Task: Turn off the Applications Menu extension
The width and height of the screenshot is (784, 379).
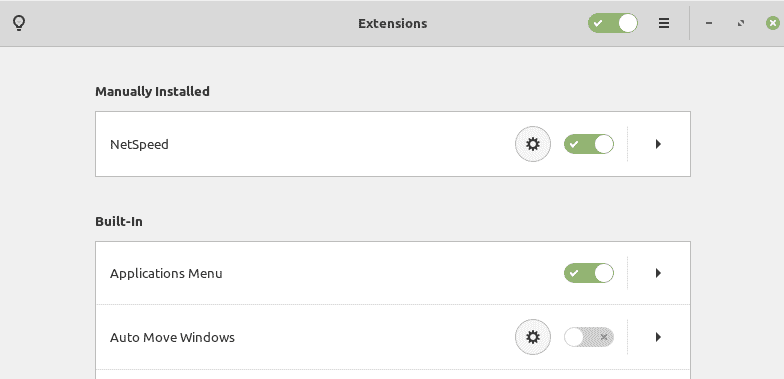Action: click(x=589, y=273)
